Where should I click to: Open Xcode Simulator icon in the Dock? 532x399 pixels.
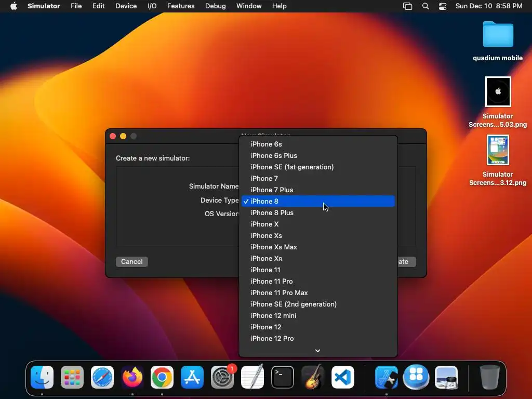pos(387,377)
